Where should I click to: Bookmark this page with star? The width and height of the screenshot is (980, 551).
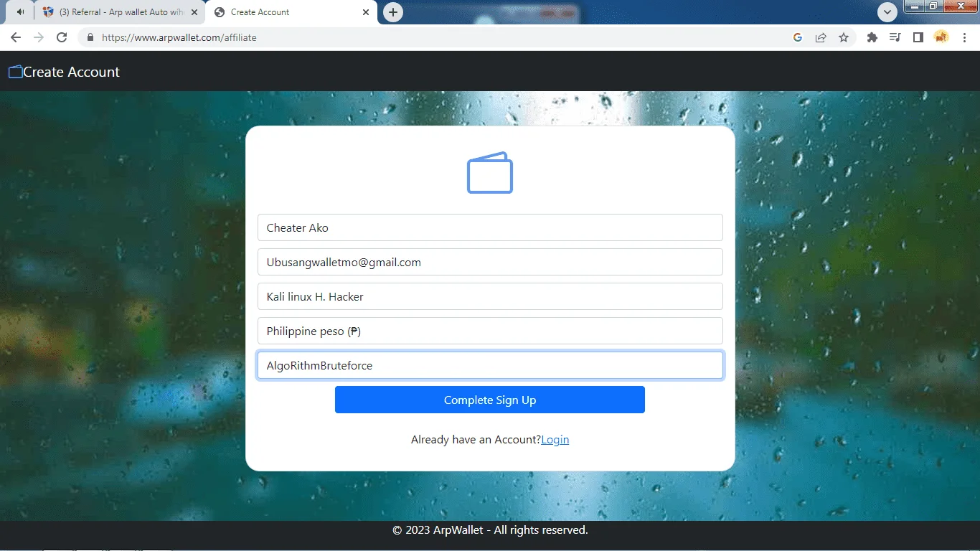coord(844,37)
